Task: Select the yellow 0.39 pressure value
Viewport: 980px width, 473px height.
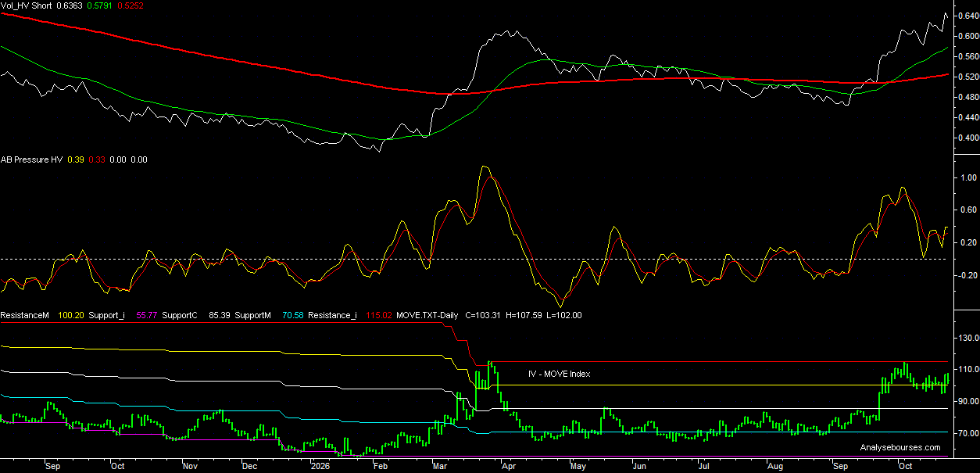Action: pyautogui.click(x=75, y=159)
